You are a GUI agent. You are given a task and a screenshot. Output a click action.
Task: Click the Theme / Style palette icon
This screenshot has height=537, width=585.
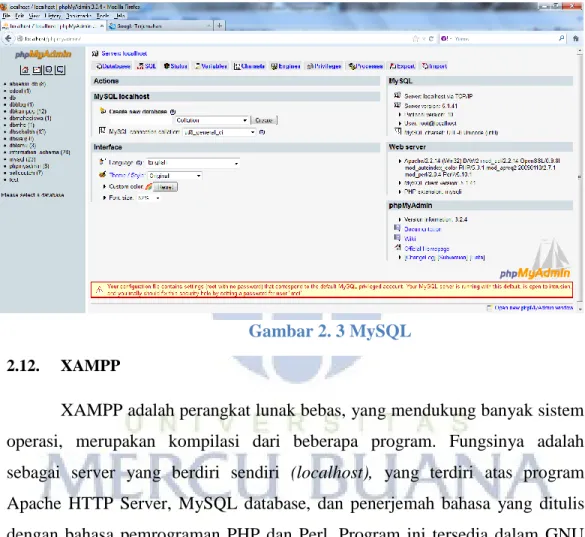pyautogui.click(x=103, y=174)
